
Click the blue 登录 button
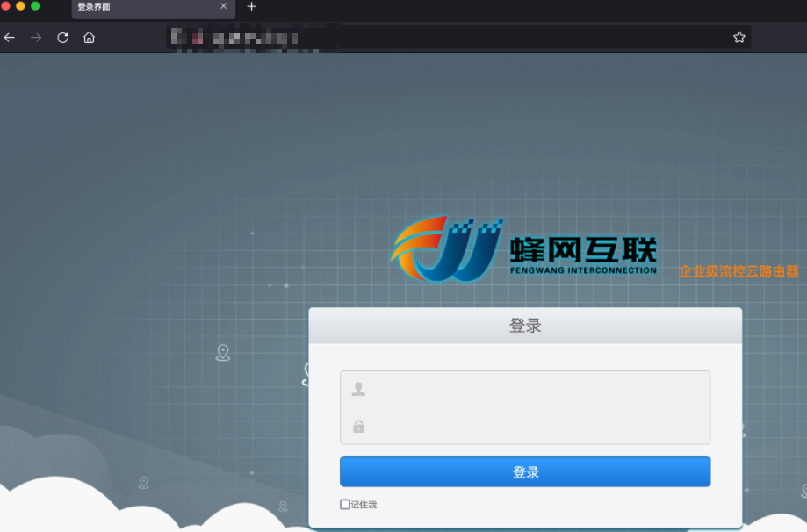[x=525, y=471]
